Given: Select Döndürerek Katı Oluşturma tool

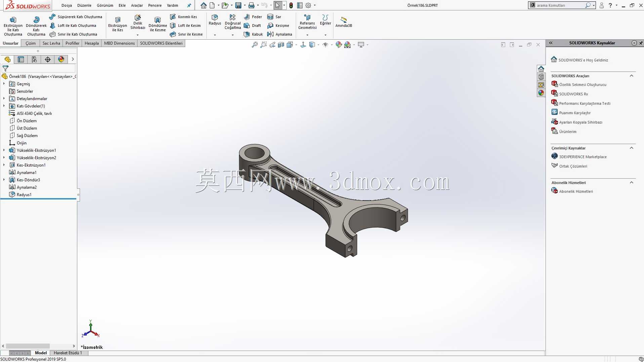Looking at the screenshot, I should 36,26.
